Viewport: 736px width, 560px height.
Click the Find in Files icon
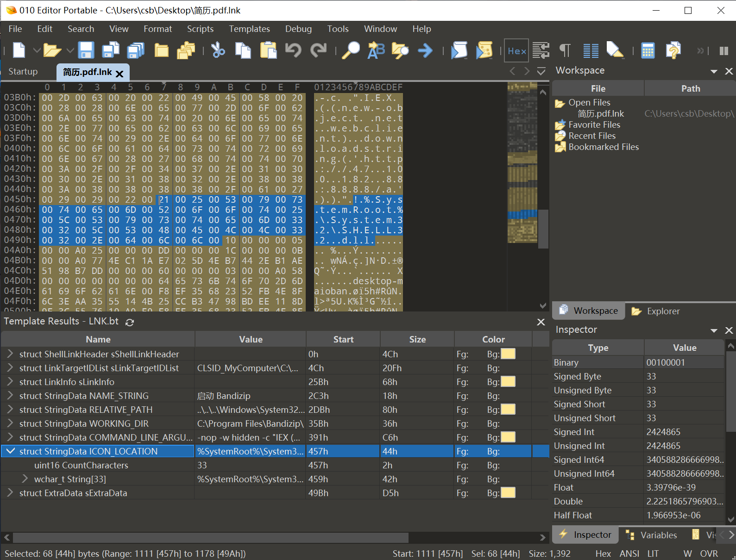pos(401,50)
